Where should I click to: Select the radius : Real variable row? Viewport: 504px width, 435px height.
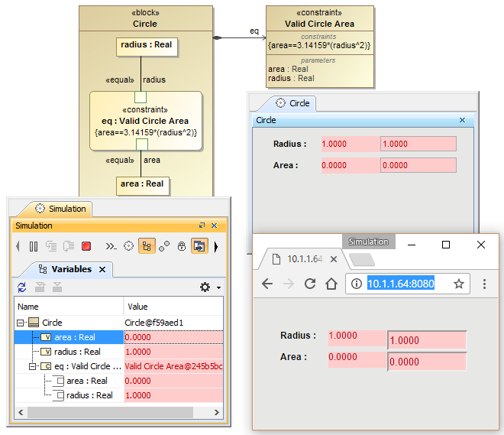[x=76, y=352]
